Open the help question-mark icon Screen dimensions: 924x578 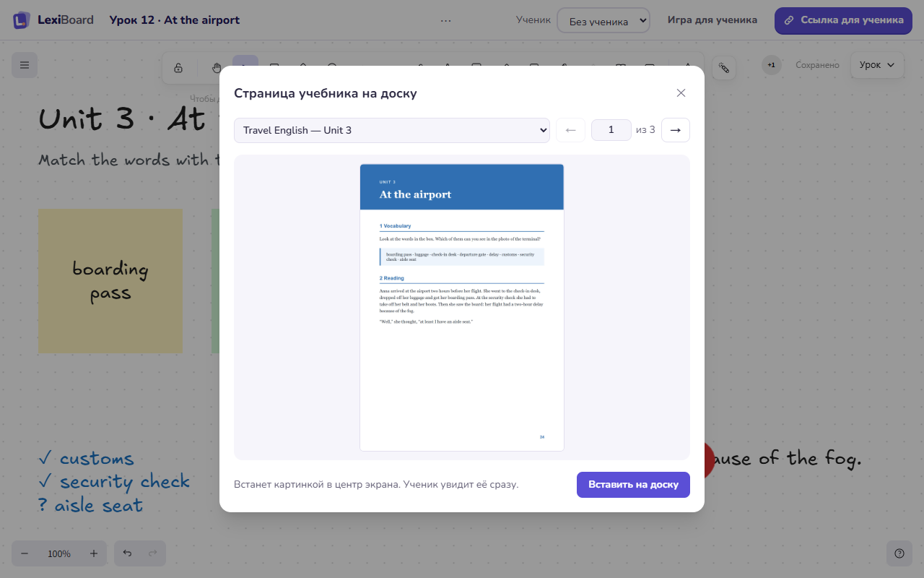tap(899, 553)
